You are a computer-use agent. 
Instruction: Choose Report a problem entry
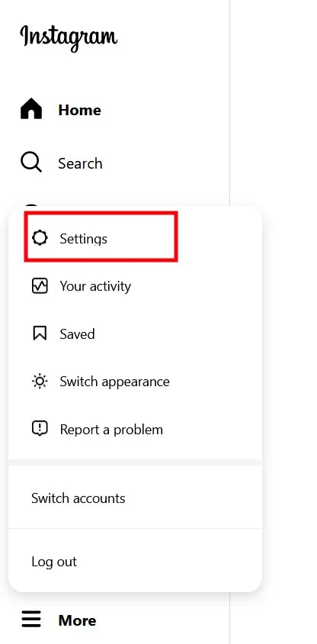[111, 430]
